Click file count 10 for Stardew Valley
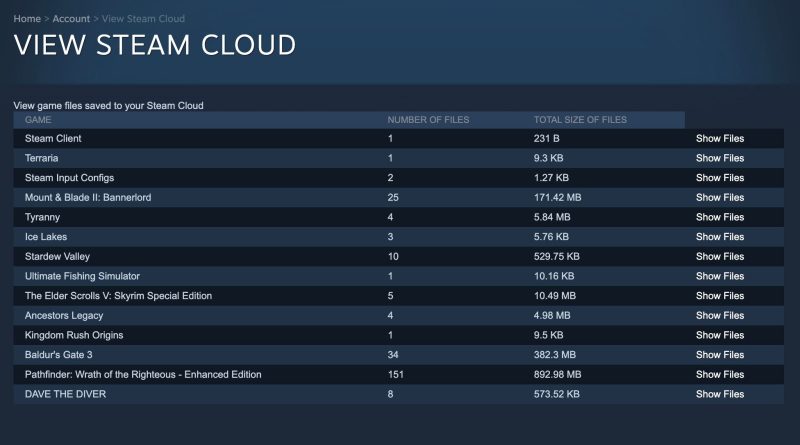 coord(393,256)
